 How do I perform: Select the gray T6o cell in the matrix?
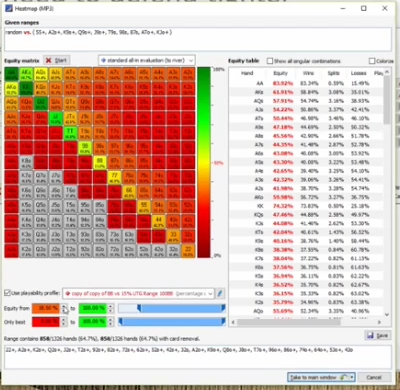70,192
